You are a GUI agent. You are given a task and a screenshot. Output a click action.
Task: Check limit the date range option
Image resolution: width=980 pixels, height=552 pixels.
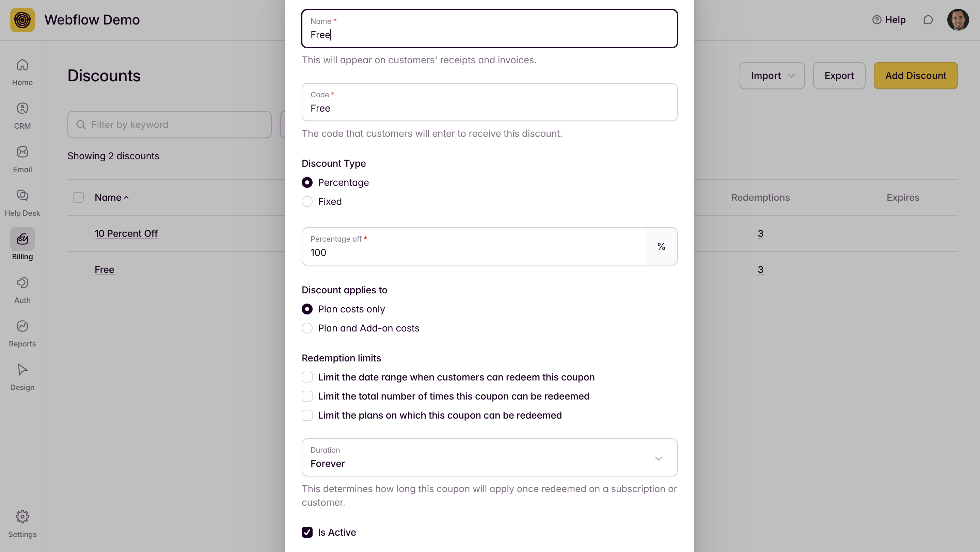coord(307,377)
